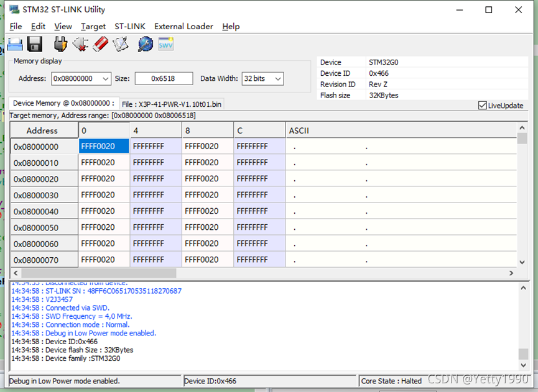Image resolution: width=538 pixels, height=392 pixels.
Task: Click the Program verify toolbar icon
Action: pyautogui.click(x=121, y=44)
